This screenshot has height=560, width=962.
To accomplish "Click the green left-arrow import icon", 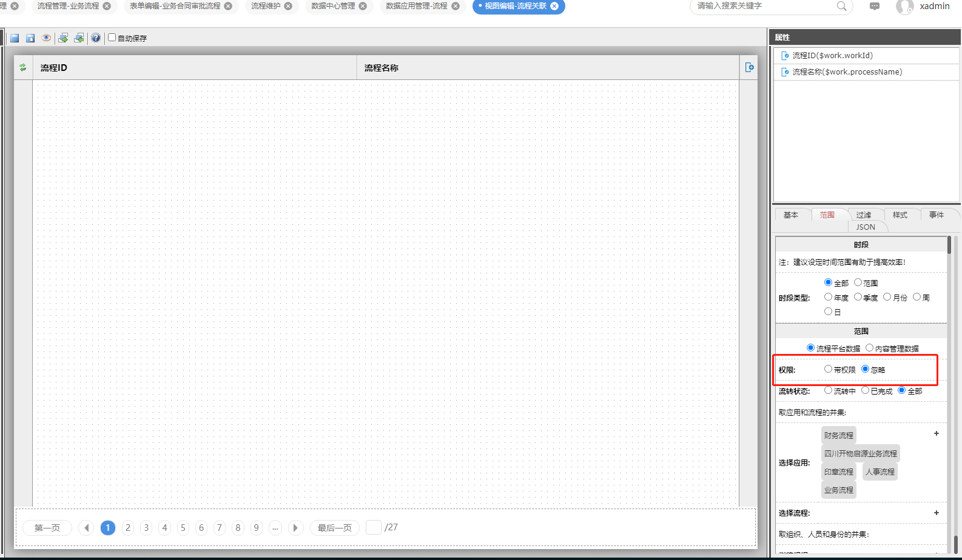I will 79,38.
